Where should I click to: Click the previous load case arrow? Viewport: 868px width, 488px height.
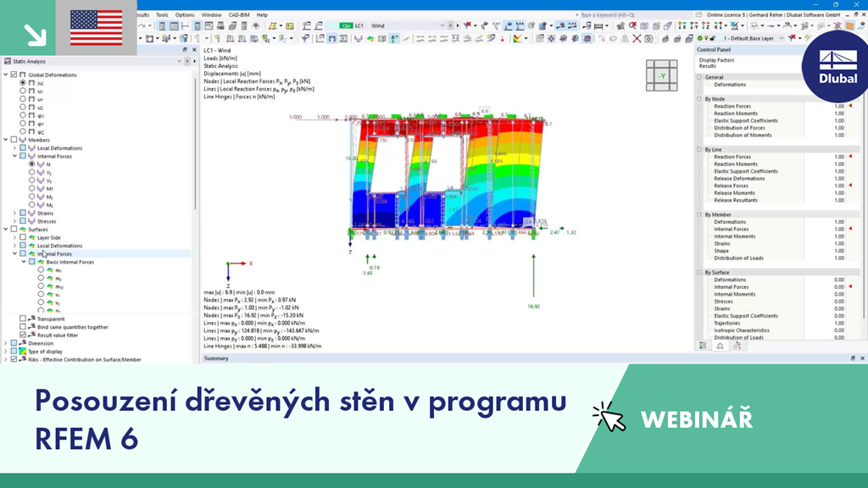point(450,25)
